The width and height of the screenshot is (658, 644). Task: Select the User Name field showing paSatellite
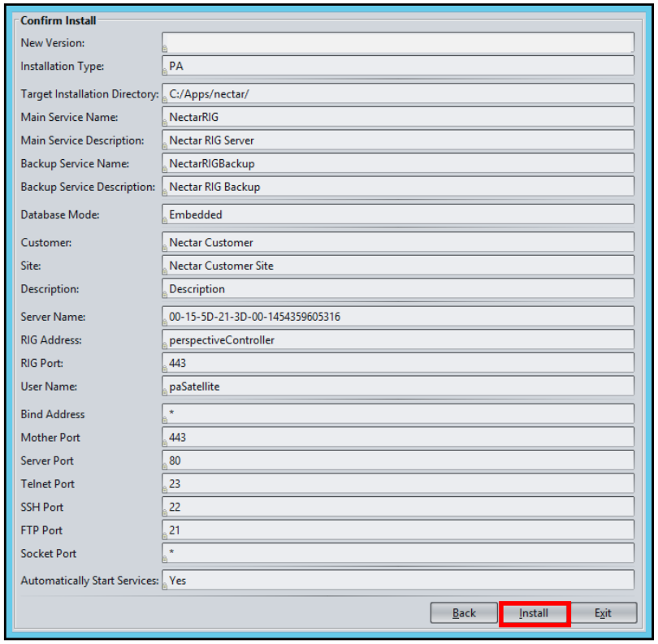398,386
